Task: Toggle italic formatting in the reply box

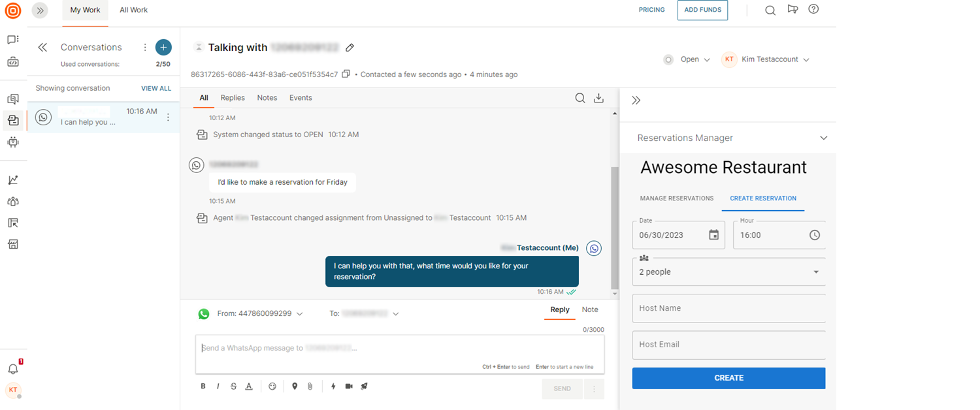Action: [218, 386]
